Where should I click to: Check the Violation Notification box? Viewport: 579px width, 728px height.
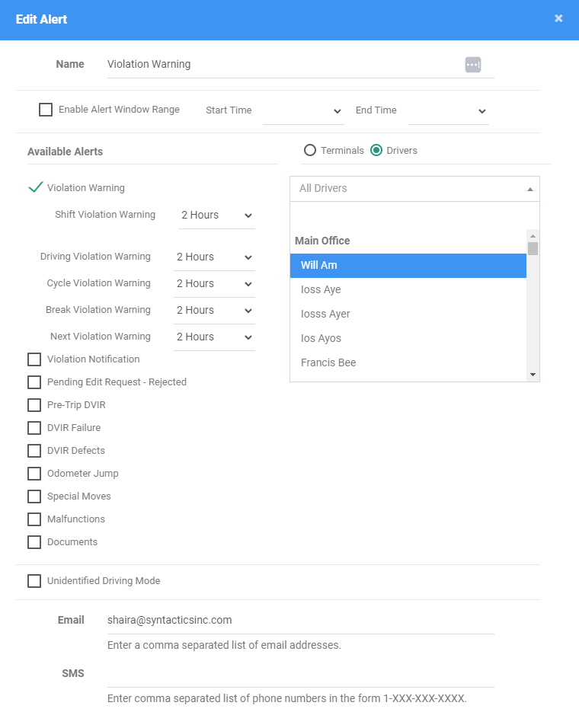point(34,359)
